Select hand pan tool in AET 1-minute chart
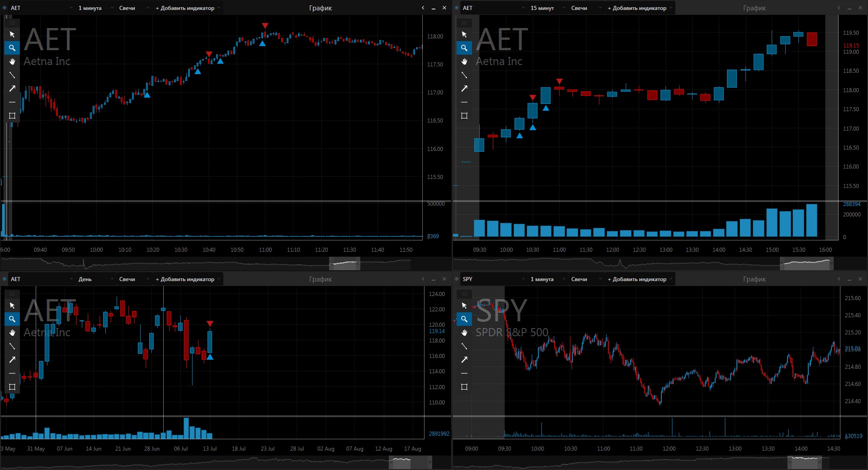Screen dimensions: 868x470 coord(12,61)
